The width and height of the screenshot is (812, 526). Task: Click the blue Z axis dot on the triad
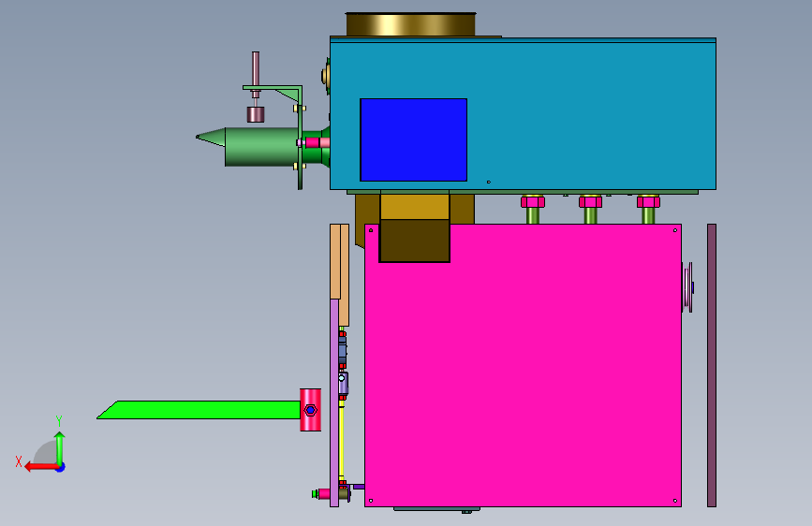[61, 467]
